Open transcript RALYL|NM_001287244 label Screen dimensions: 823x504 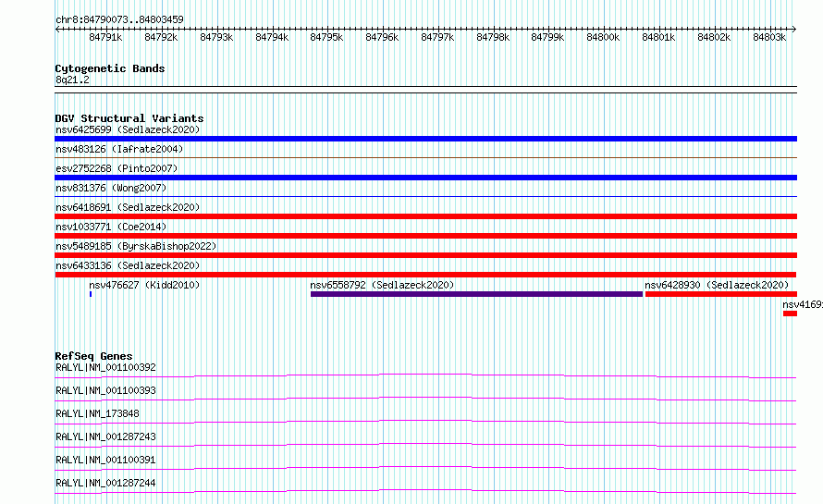105,483
